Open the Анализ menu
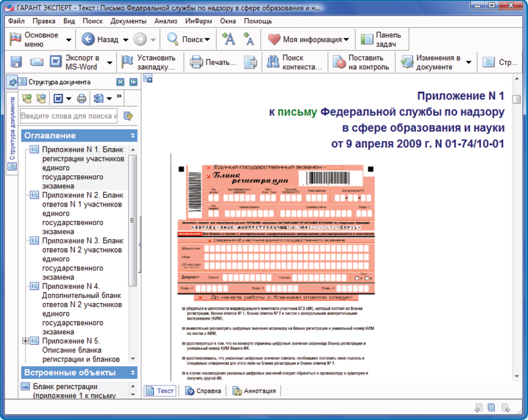Screen dimensions: 528x420 pos(166,21)
